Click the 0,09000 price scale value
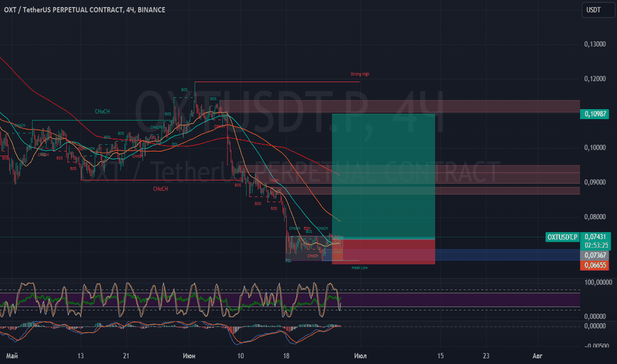Screen dimensions: 617x364 click(594, 182)
